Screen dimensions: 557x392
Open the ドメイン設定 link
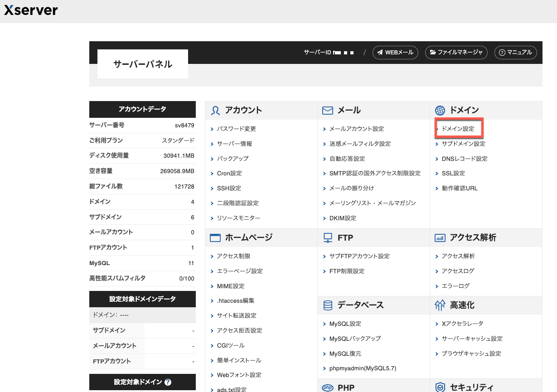point(458,129)
